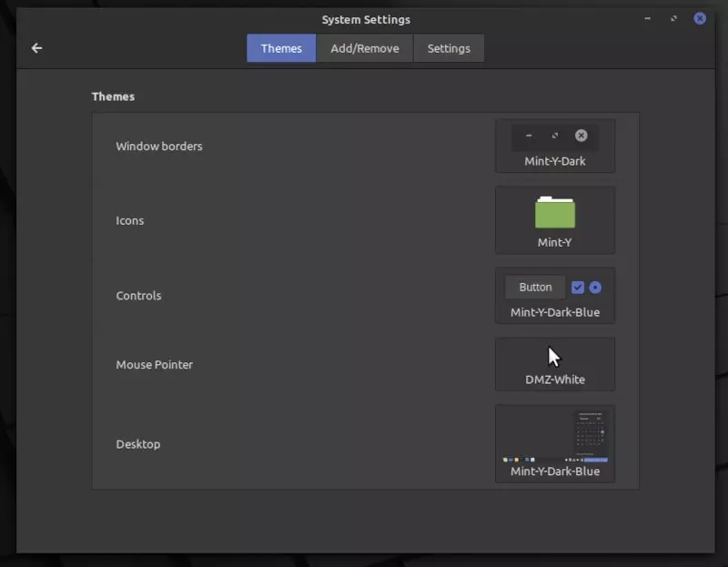Click the Mouse Pointer row label
The image size is (728, 567).
click(x=154, y=365)
